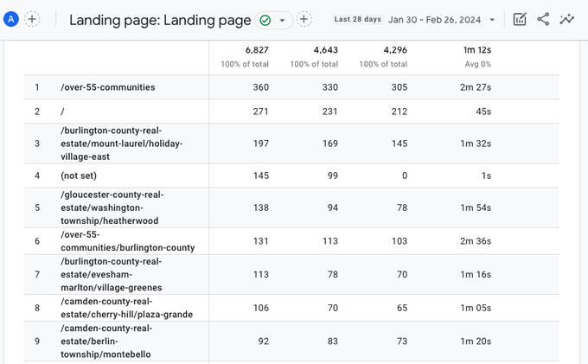The width and height of the screenshot is (588, 364).
Task: Click the 1m 20s engagement time cell
Action: point(476,342)
